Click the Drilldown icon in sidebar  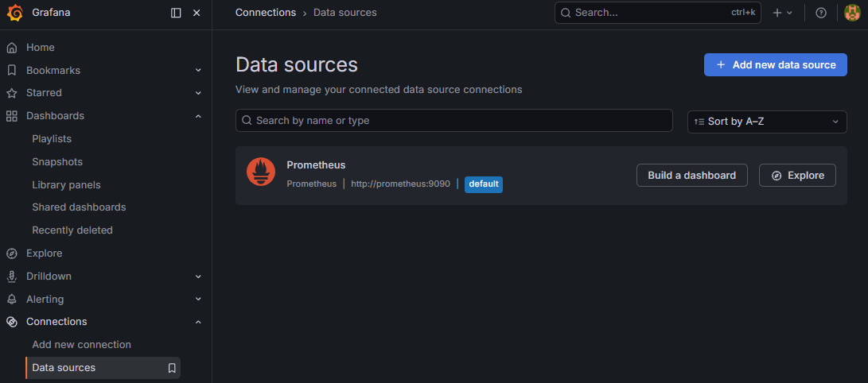(12, 277)
